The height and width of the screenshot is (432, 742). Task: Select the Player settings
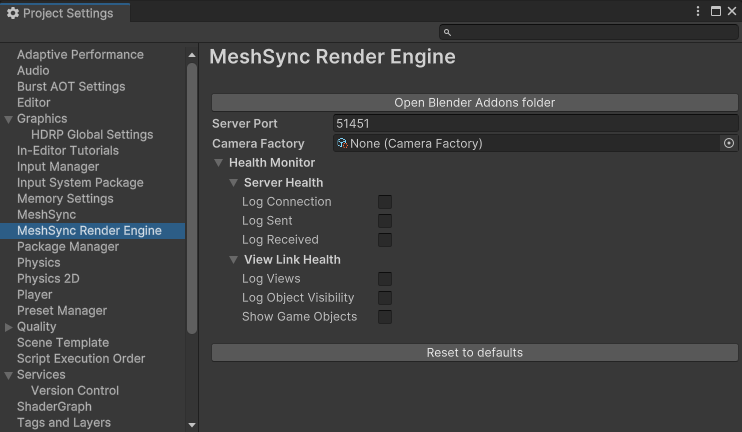35,295
